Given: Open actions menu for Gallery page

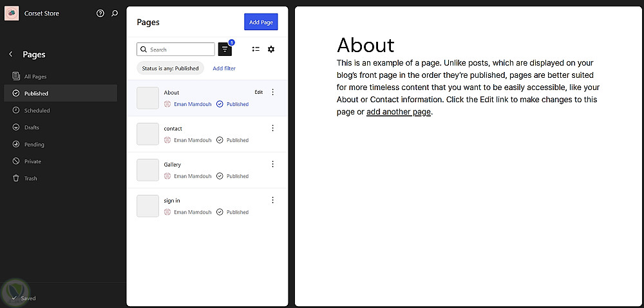Looking at the screenshot, I should click(272, 164).
